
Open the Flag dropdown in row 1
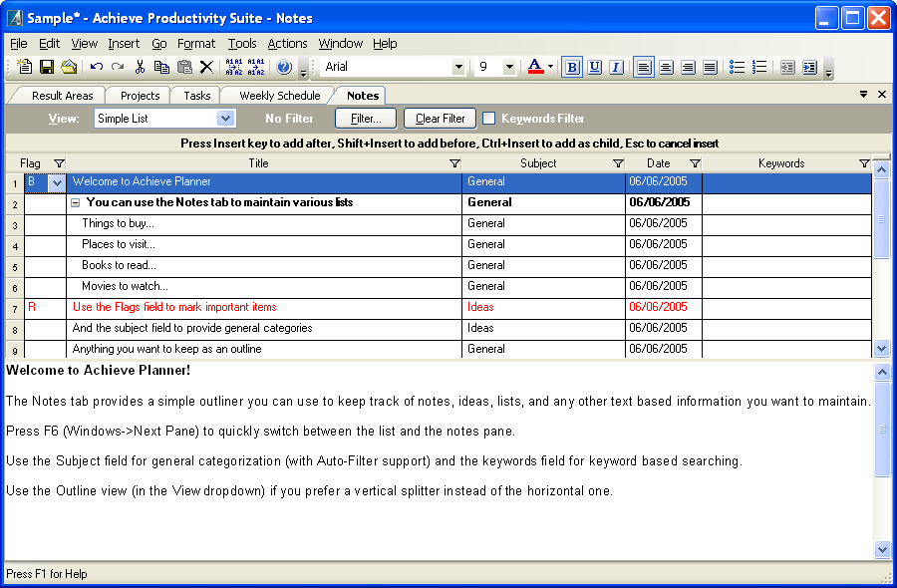tap(57, 183)
